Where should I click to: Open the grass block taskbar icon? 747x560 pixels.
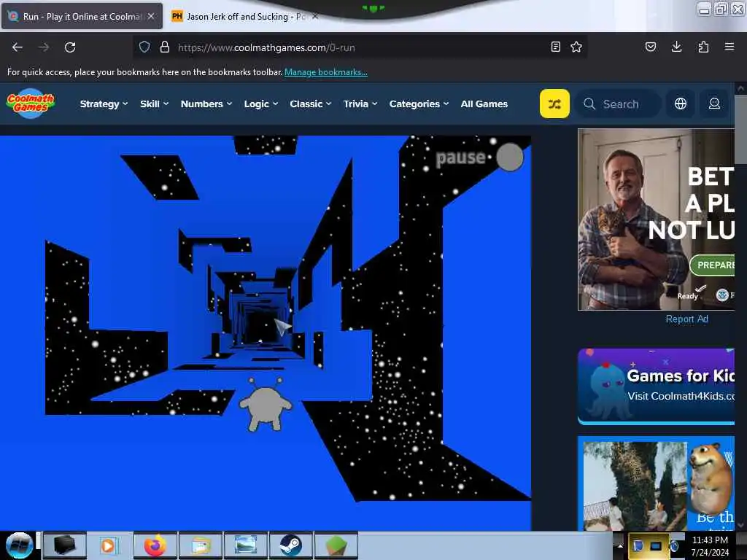pos(336,545)
